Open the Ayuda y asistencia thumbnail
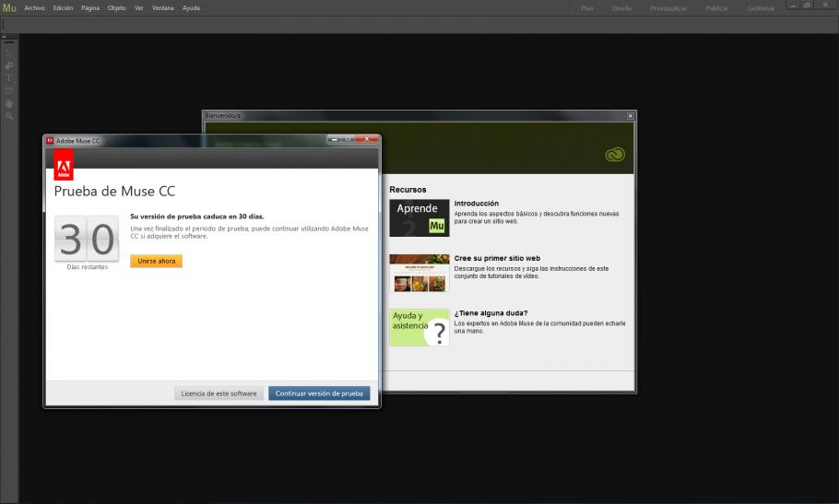This screenshot has width=839, height=504. click(419, 328)
